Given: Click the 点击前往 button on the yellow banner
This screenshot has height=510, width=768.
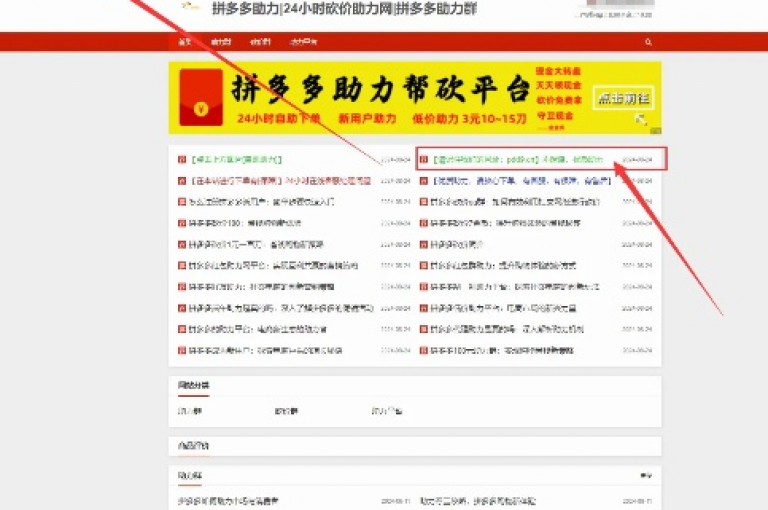Looking at the screenshot, I should pyautogui.click(x=624, y=98).
